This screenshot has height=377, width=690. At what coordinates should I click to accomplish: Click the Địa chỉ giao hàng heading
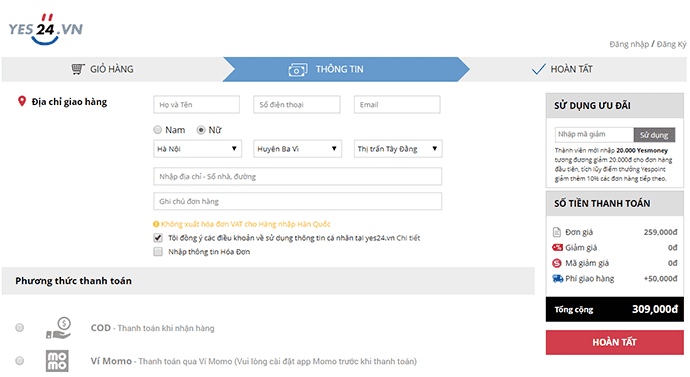pos(69,102)
